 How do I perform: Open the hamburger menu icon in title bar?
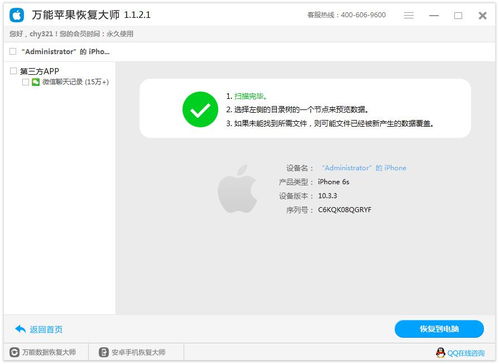pos(409,15)
